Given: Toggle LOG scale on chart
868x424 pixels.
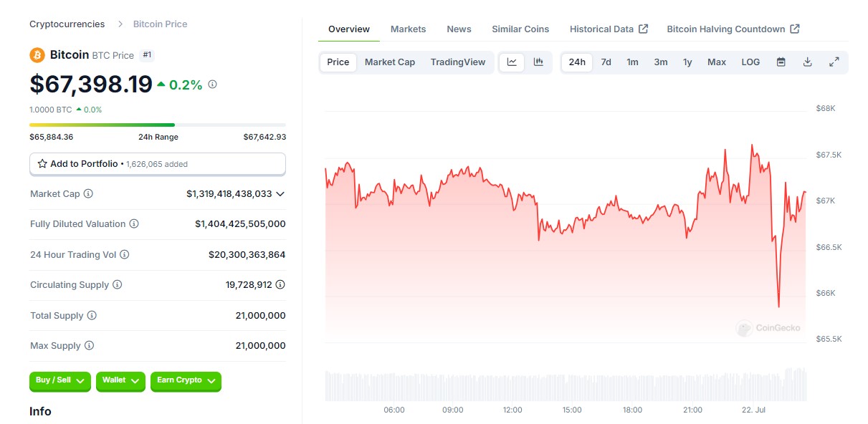Looking at the screenshot, I should coord(750,62).
